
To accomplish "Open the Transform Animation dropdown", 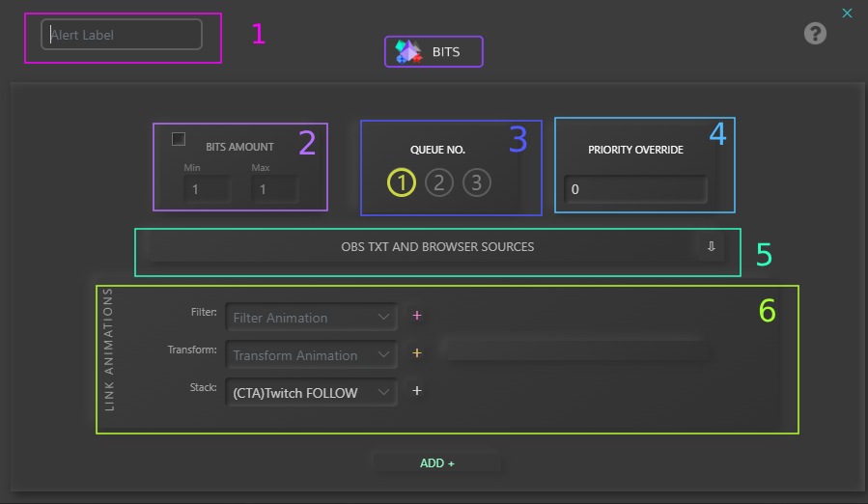I will tap(311, 355).
